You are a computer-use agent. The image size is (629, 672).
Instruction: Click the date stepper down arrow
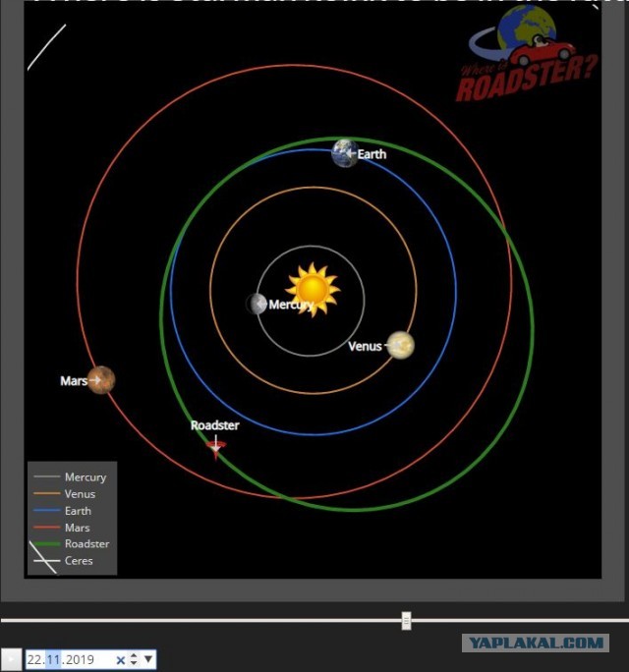click(134, 663)
